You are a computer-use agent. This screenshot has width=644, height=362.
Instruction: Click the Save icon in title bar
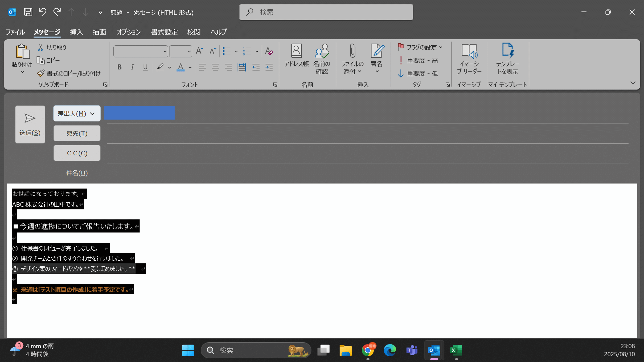point(28,12)
